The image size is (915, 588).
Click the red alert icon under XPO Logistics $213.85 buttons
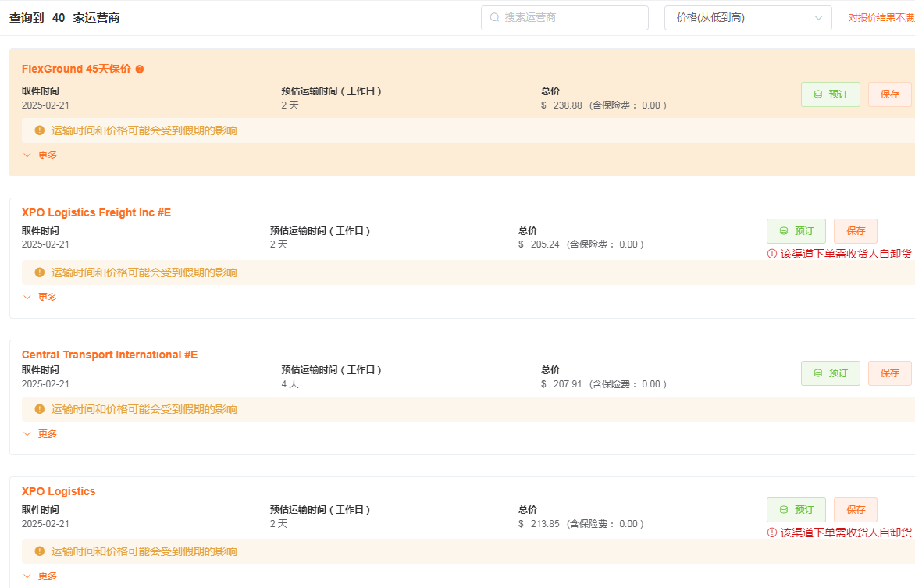pyautogui.click(x=772, y=533)
